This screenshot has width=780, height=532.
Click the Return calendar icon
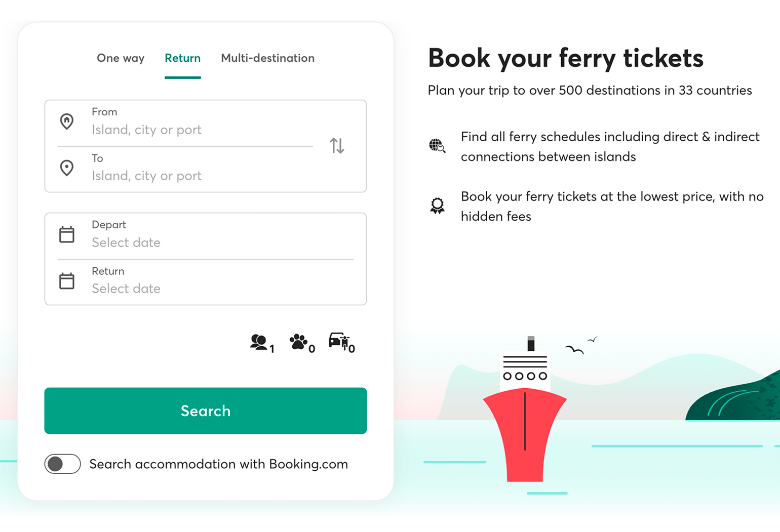tap(67, 280)
